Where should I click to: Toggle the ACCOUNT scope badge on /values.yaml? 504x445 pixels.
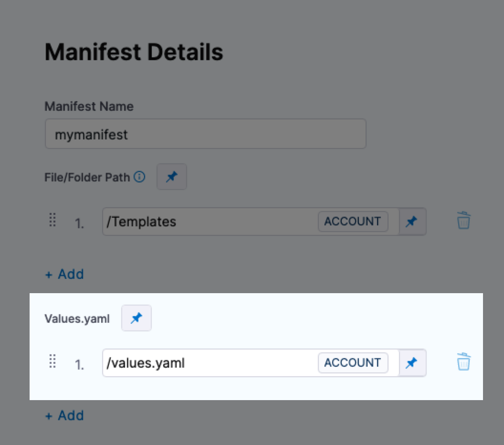[353, 363]
